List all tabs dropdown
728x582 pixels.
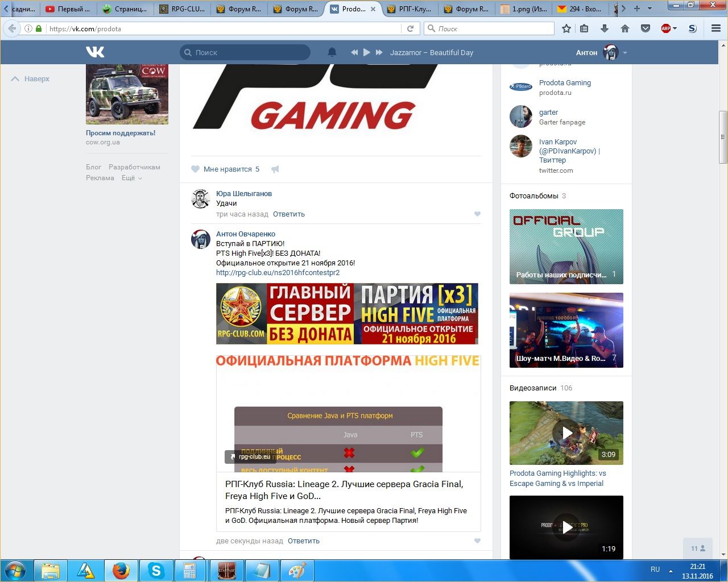coord(650,9)
